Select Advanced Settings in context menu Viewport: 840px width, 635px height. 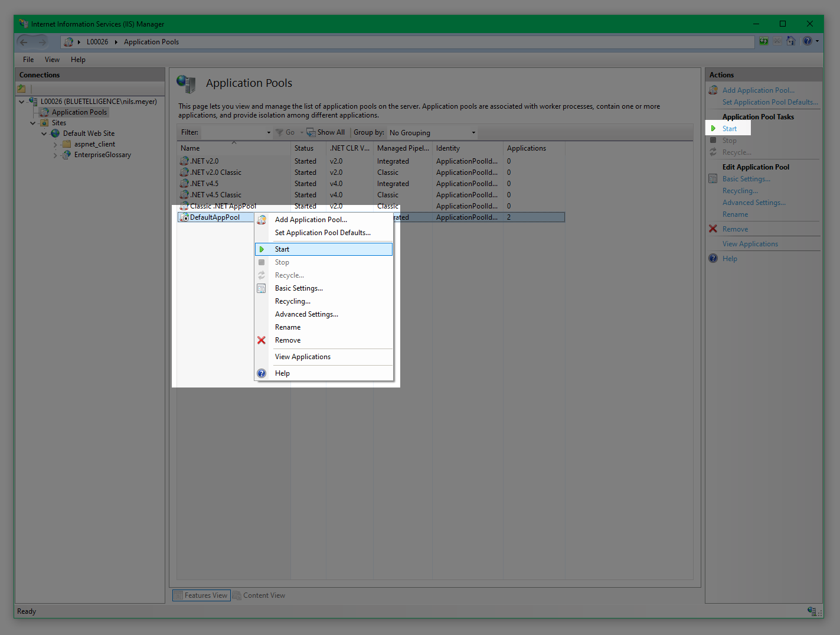306,314
